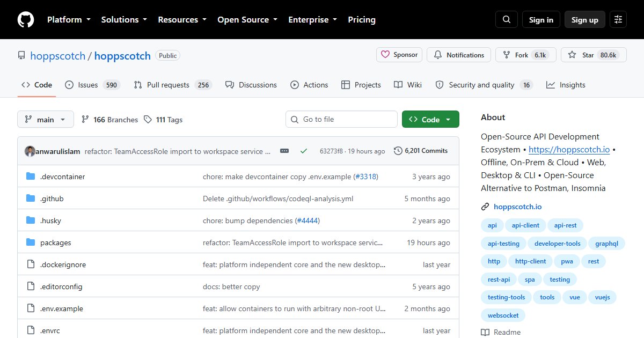Switch to the Code tab
Viewport: 644px width, 338px height.
click(36, 85)
